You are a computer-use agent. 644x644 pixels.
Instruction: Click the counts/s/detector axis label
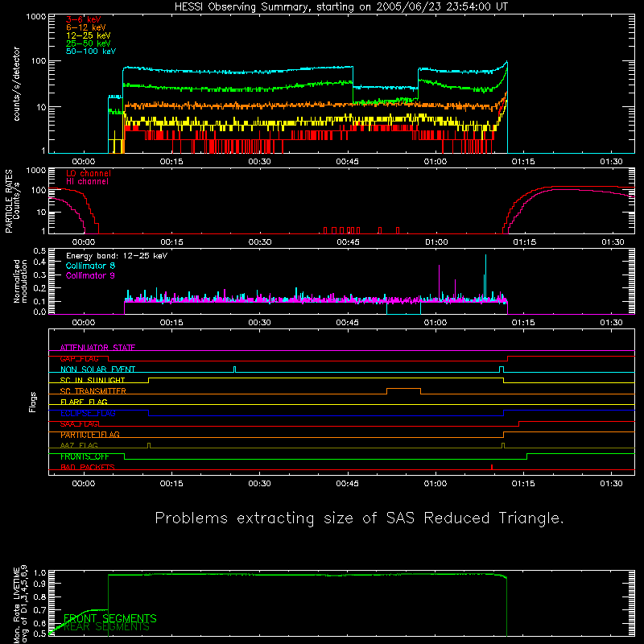(x=16, y=84)
